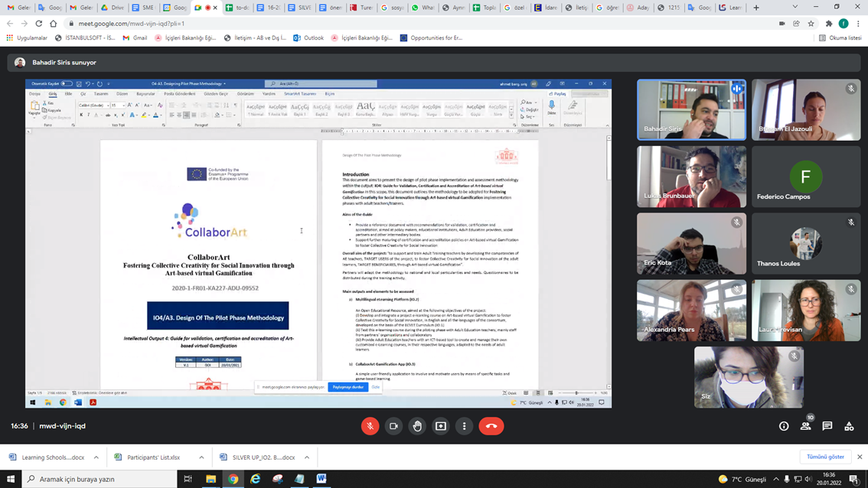
Task: Open the Gmail bookmark link
Action: [135, 37]
